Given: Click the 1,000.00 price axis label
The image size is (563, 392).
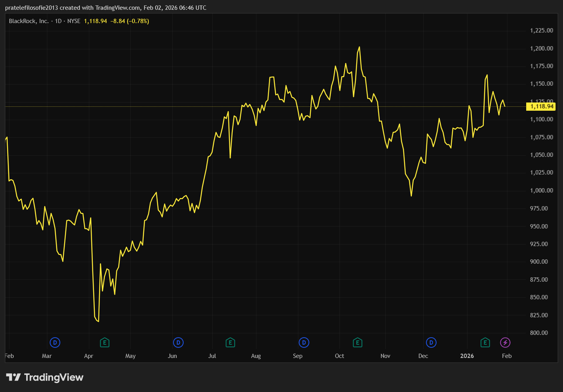Looking at the screenshot, I should coord(541,191).
